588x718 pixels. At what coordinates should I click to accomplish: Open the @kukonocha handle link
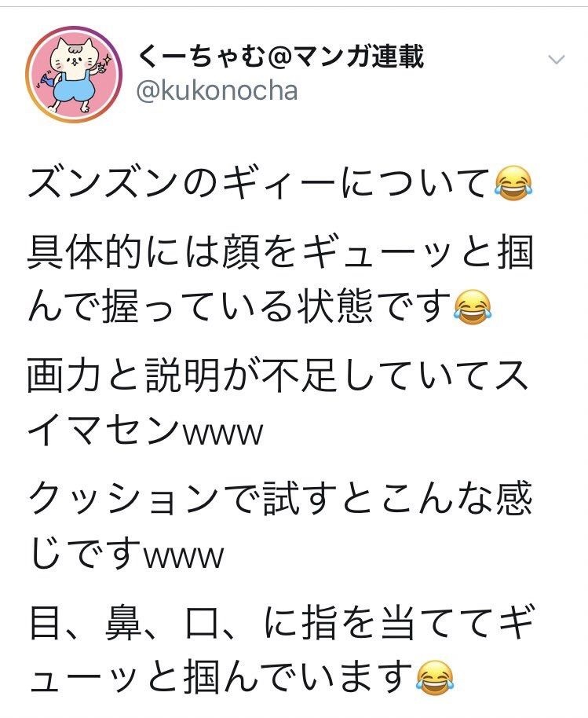point(217,90)
